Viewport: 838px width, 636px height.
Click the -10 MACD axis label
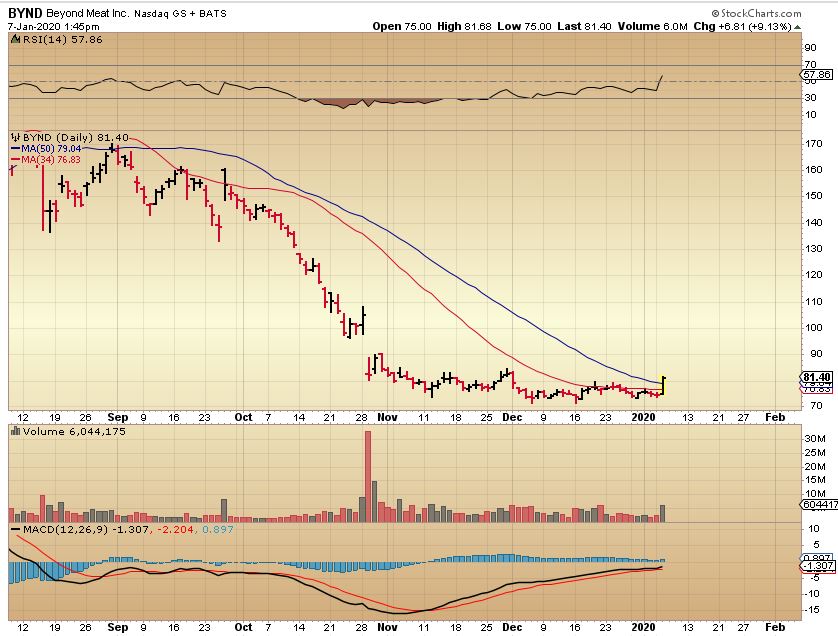(x=812, y=594)
